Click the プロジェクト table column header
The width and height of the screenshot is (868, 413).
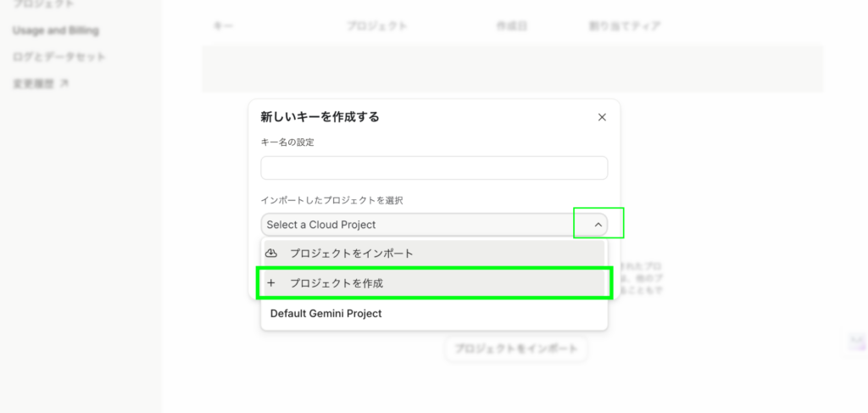(376, 26)
